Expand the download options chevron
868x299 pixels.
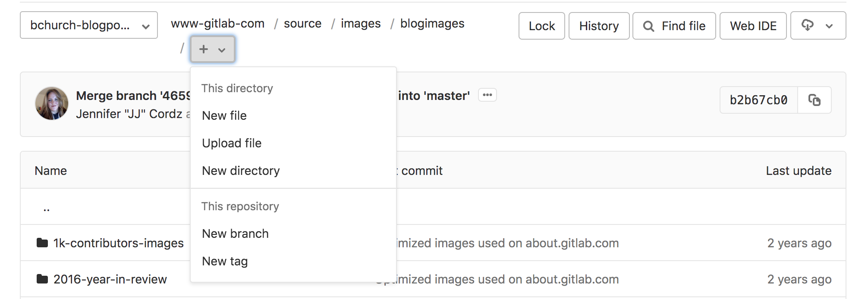tap(829, 26)
